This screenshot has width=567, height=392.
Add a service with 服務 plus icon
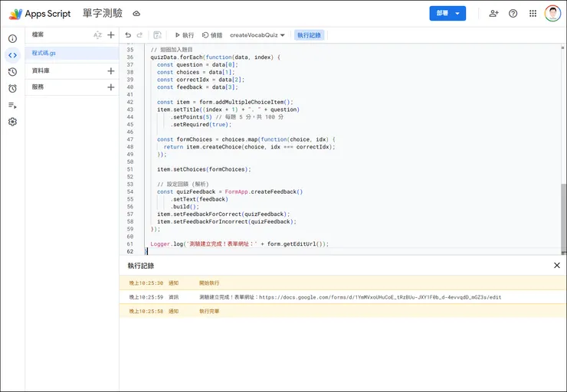[x=111, y=87]
